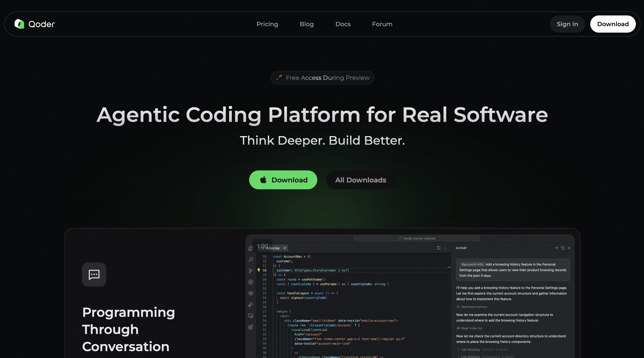Screen dimensions: 644x358
Task: Start new AI chat with plus icon
Action: [x=557, y=248]
